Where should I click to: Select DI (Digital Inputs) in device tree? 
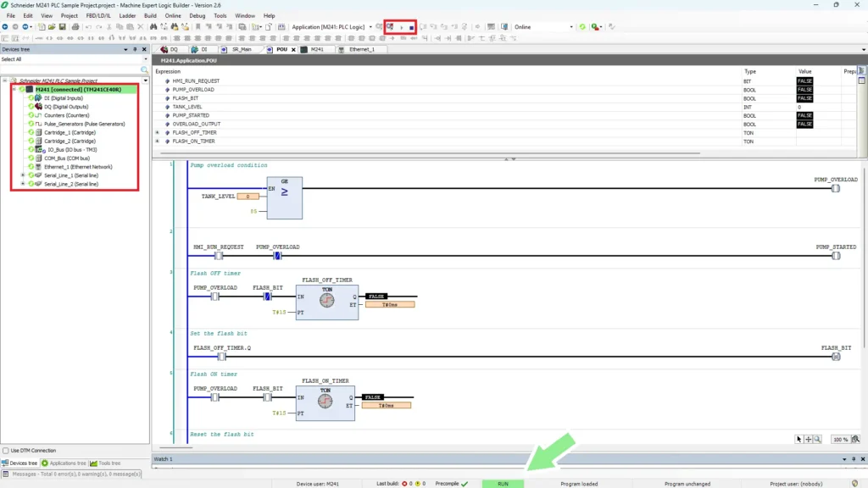pyautogui.click(x=63, y=98)
